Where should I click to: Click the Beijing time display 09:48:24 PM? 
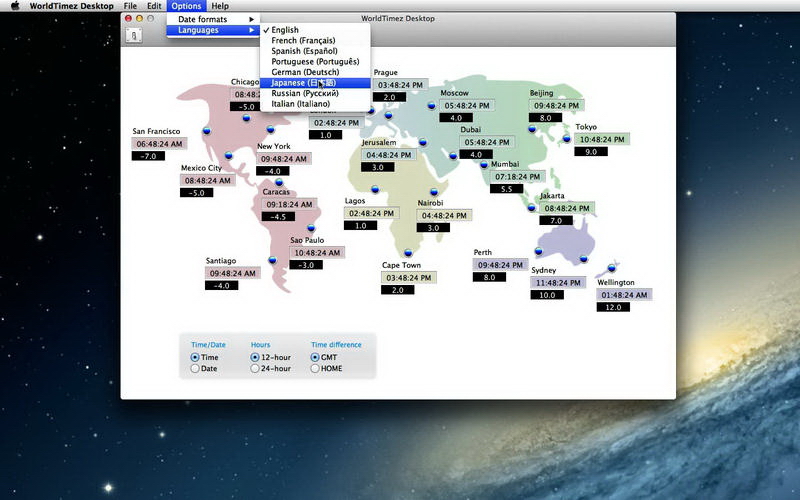pyautogui.click(x=558, y=105)
